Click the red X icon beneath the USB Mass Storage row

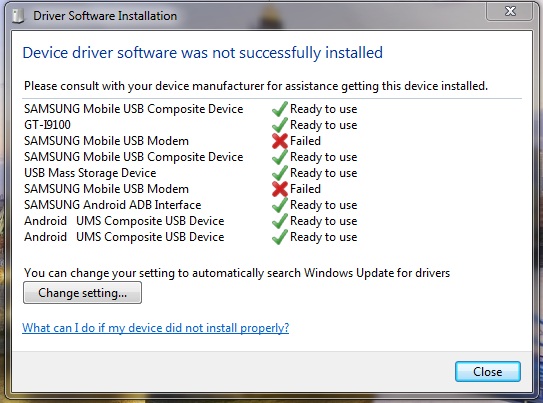click(280, 189)
